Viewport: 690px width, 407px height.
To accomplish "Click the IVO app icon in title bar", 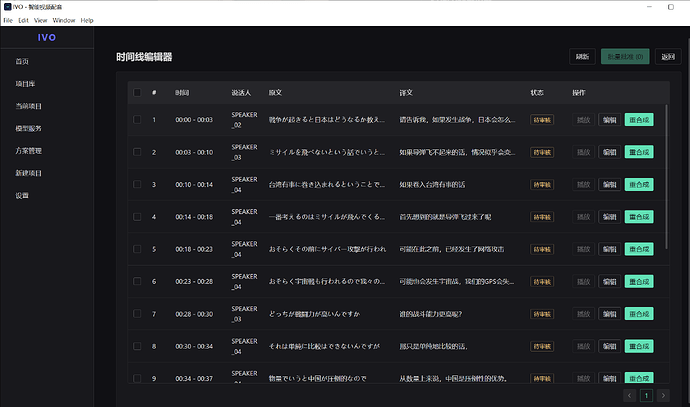I will pos(7,7).
